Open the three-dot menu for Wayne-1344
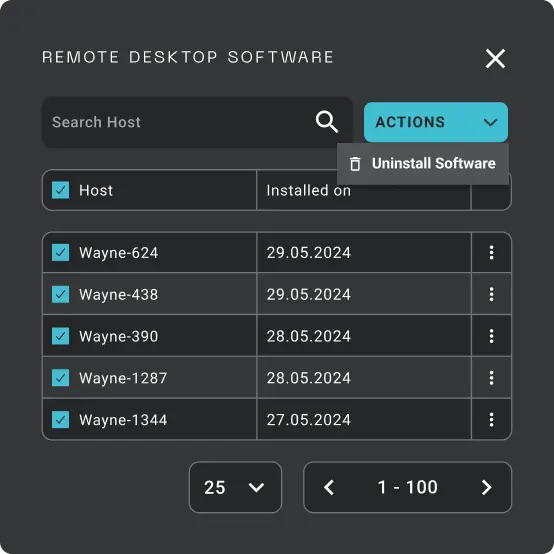 tap(491, 420)
